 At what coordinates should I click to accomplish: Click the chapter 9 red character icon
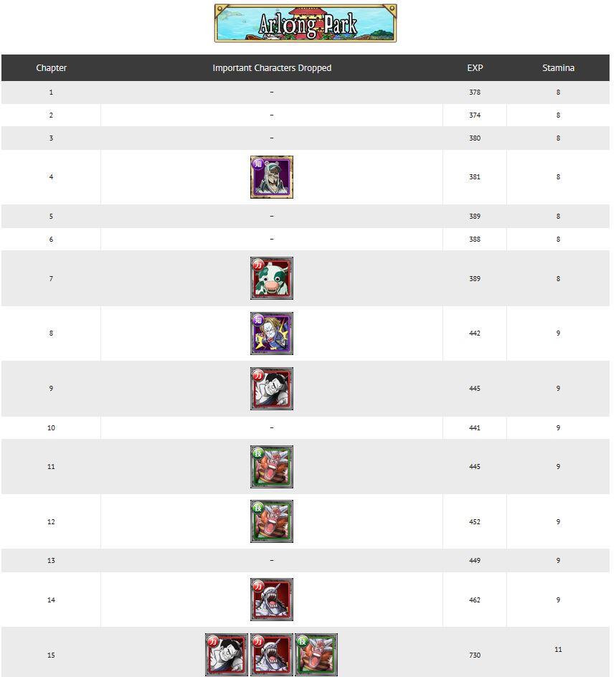pyautogui.click(x=272, y=389)
